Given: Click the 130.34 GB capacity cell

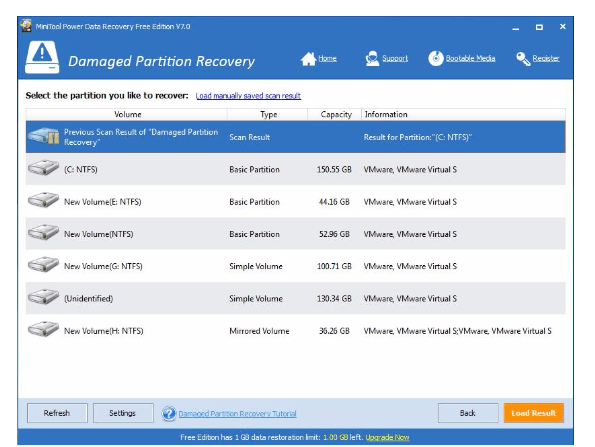Looking at the screenshot, I should pyautogui.click(x=334, y=299).
